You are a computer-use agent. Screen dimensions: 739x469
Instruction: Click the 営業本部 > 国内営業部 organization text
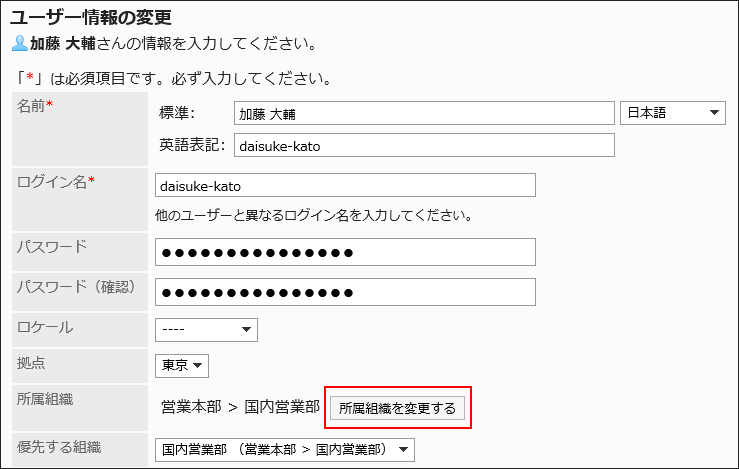click(240, 407)
